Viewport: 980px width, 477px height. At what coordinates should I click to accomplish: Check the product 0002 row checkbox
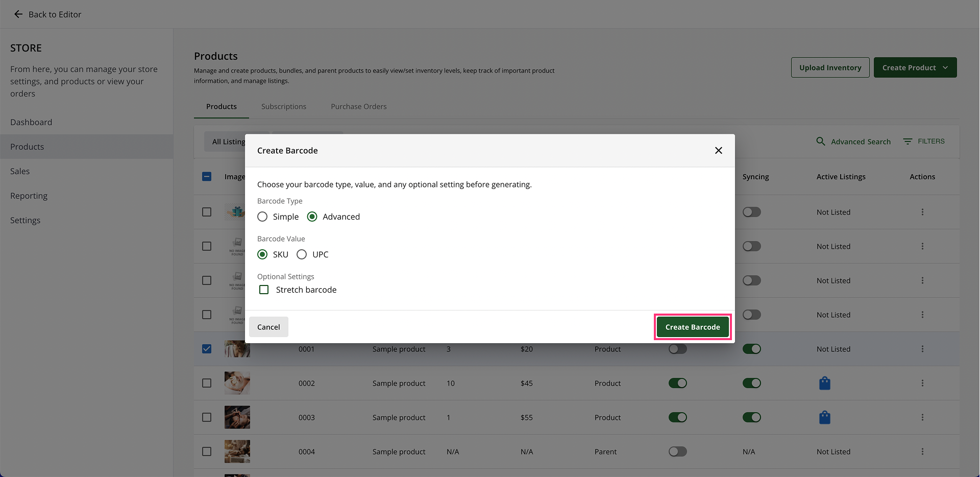[x=207, y=383]
